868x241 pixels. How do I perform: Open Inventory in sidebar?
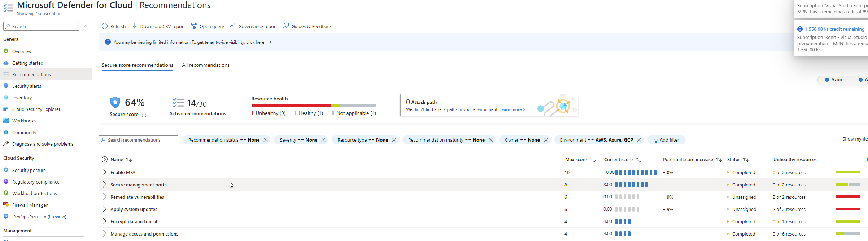pyautogui.click(x=22, y=98)
